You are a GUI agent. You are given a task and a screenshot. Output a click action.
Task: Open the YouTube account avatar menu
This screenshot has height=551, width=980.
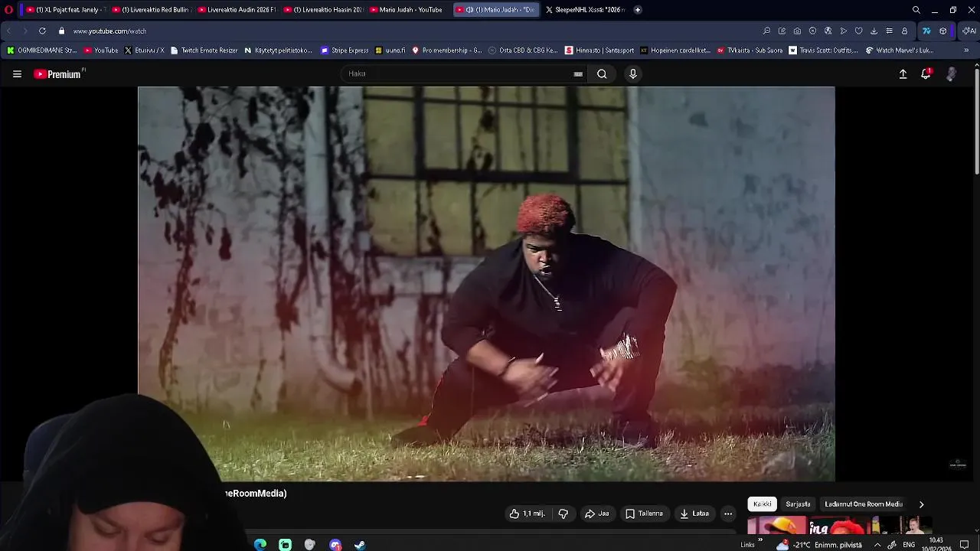[951, 74]
